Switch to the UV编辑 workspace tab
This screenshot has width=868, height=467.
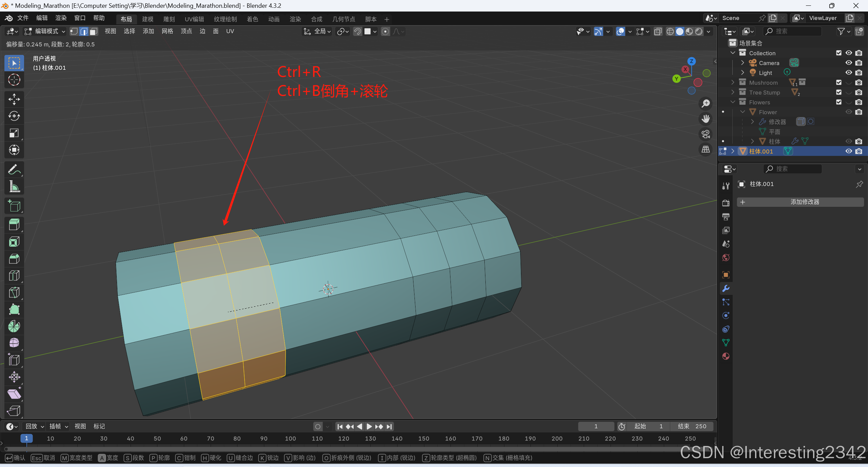coord(194,19)
